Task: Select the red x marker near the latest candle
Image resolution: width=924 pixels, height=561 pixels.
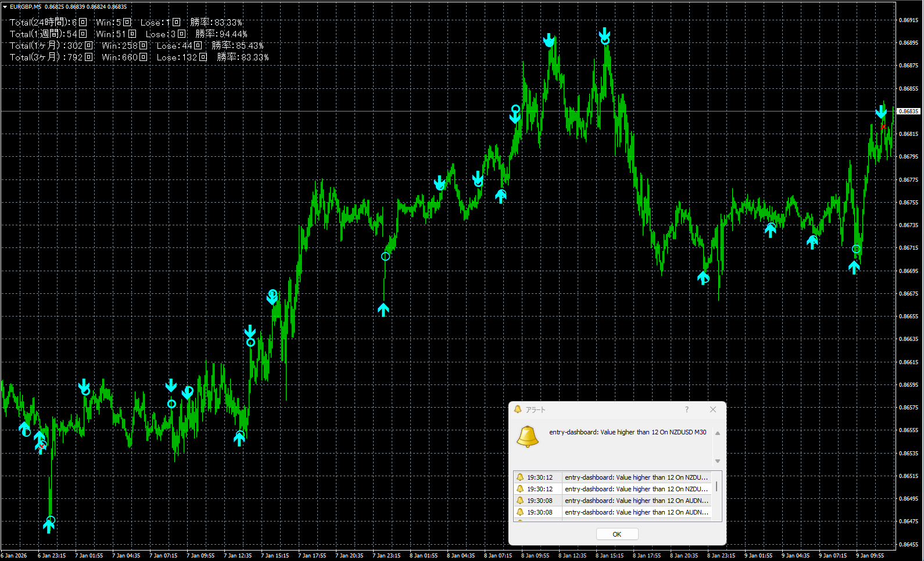Action: coord(883,127)
